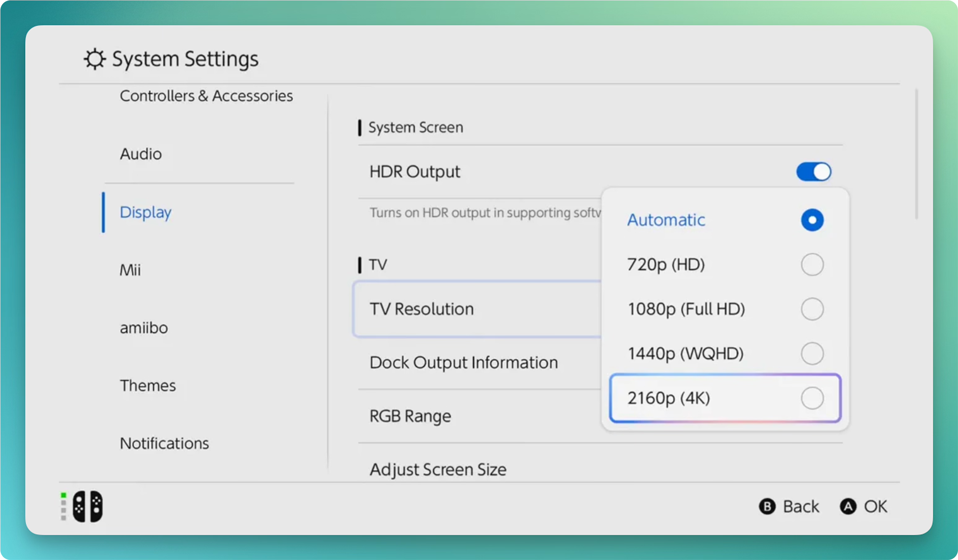958x560 pixels.
Task: Select the Display category in sidebar
Action: click(145, 212)
